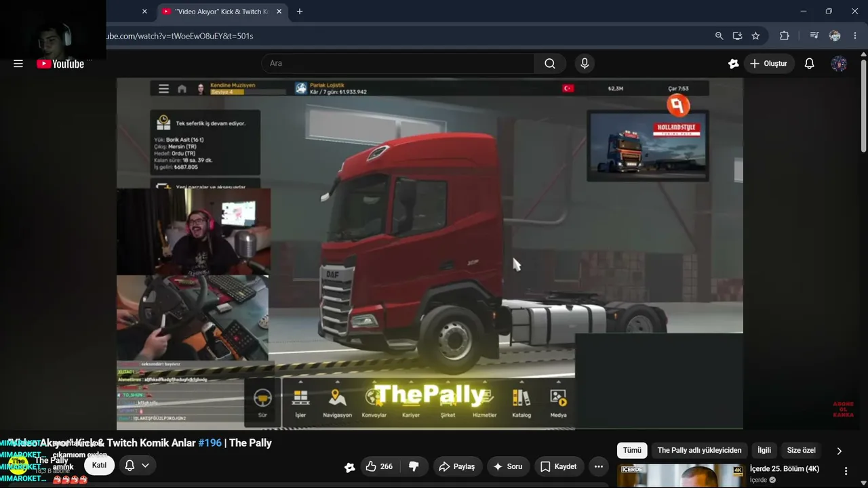Click the sparkle icon beside Oluştur
This screenshot has height=488, width=868.
tap(733, 64)
